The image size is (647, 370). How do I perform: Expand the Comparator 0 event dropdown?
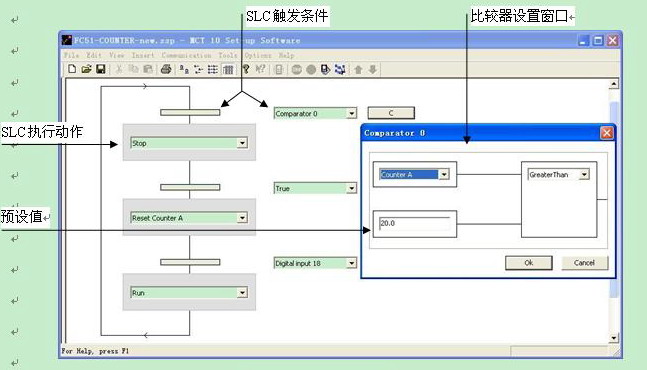pyautogui.click(x=352, y=113)
